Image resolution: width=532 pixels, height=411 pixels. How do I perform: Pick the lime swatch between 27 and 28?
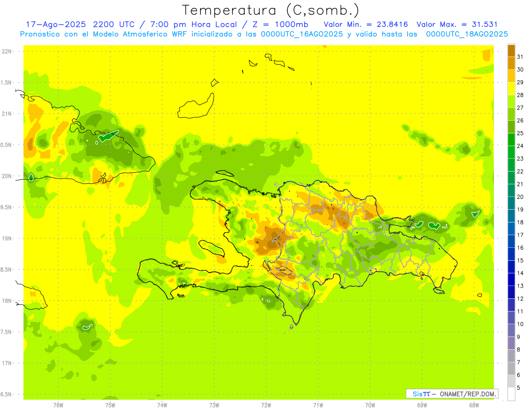[511, 101]
